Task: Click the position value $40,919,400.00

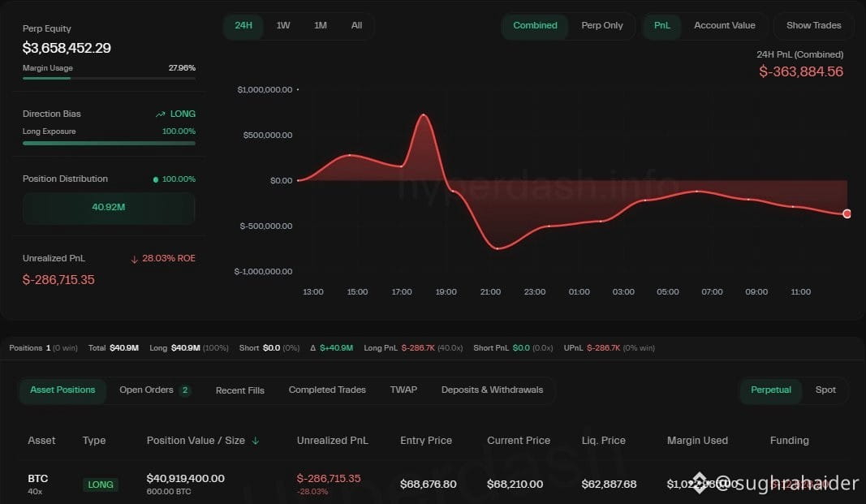Action: tap(186, 479)
